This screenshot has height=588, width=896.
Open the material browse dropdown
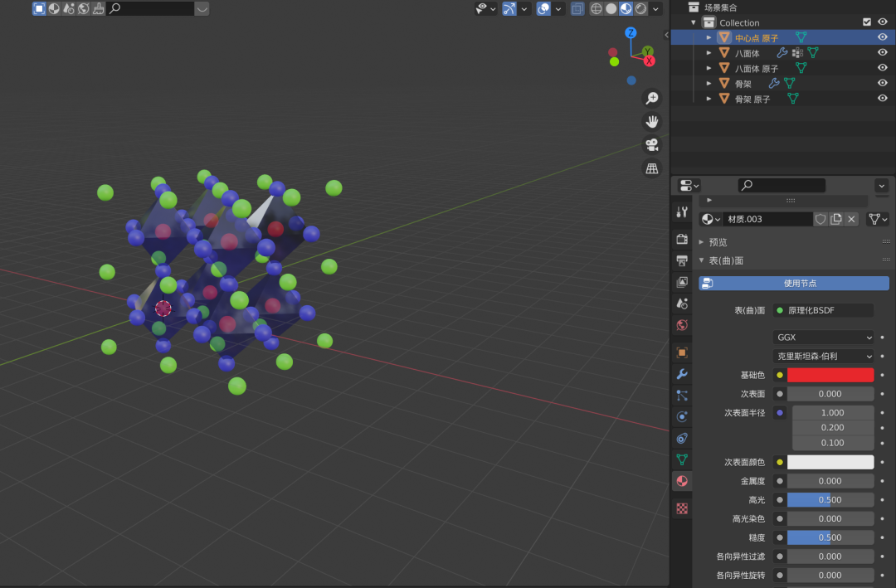pos(710,219)
